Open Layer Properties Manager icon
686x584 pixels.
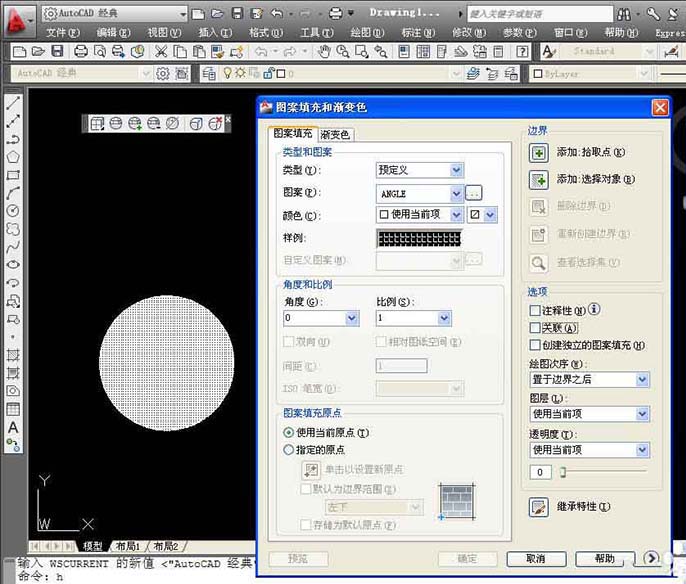pyautogui.click(x=209, y=73)
